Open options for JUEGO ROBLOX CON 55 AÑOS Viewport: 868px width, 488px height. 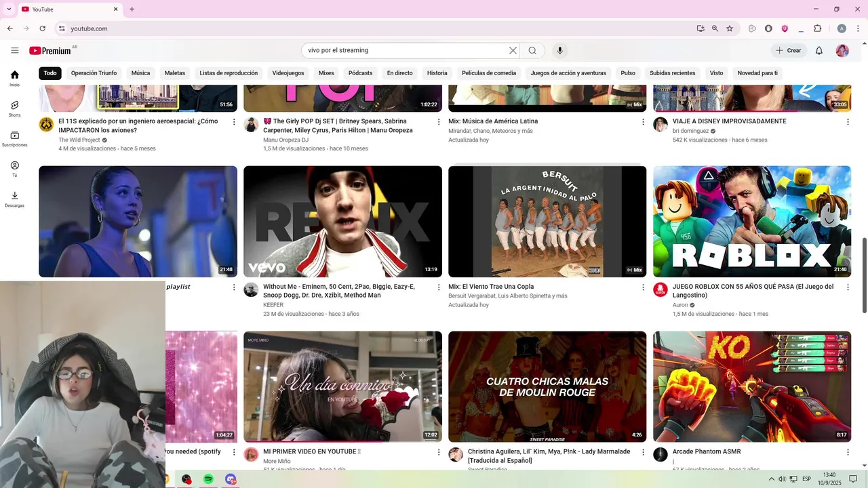click(x=848, y=287)
